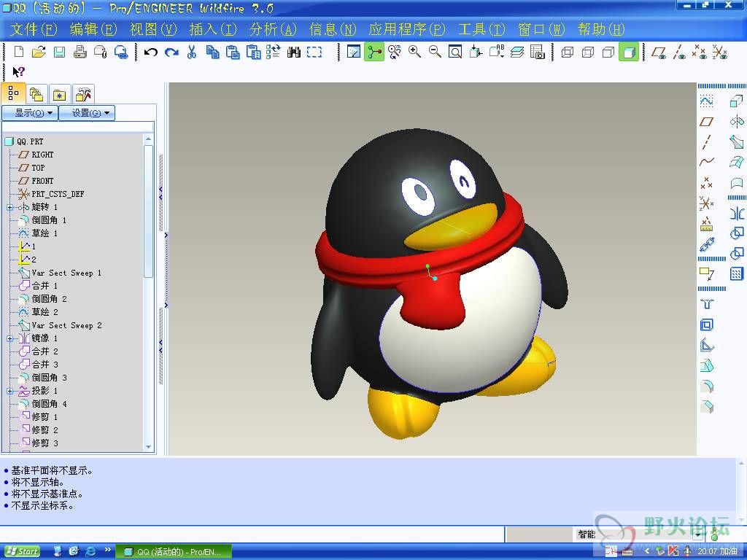The image size is (747, 560).
Task: Undo the last operation
Action: [x=150, y=52]
